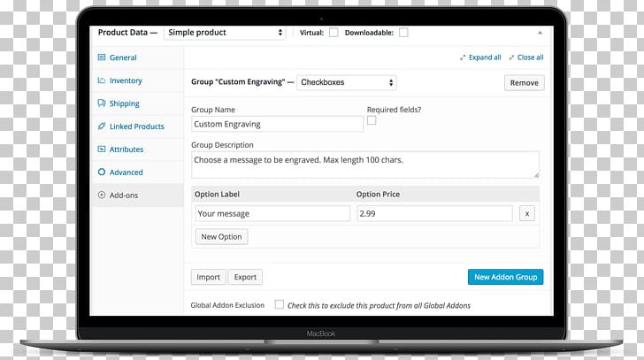The height and width of the screenshot is (360, 644).
Task: Go to Linked Products tab
Action: [137, 126]
